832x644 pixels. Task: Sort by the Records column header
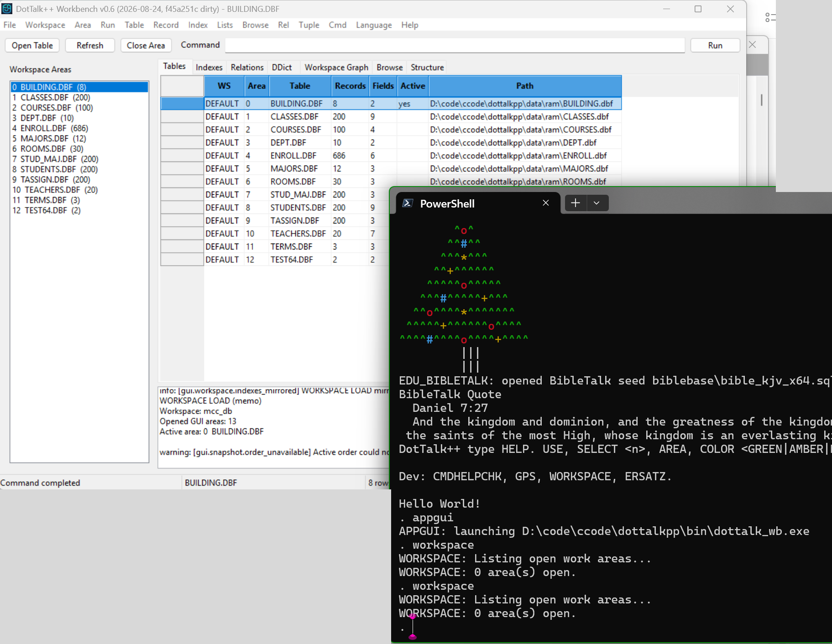pos(350,86)
